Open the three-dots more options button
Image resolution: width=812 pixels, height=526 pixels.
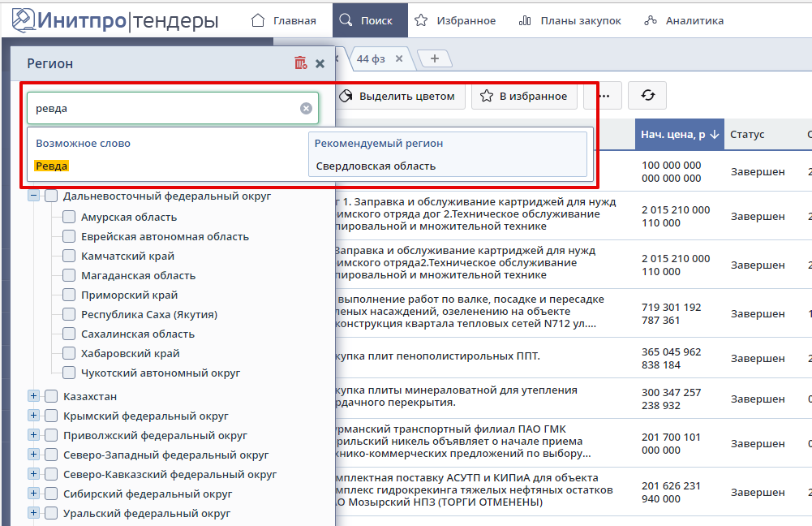[603, 96]
